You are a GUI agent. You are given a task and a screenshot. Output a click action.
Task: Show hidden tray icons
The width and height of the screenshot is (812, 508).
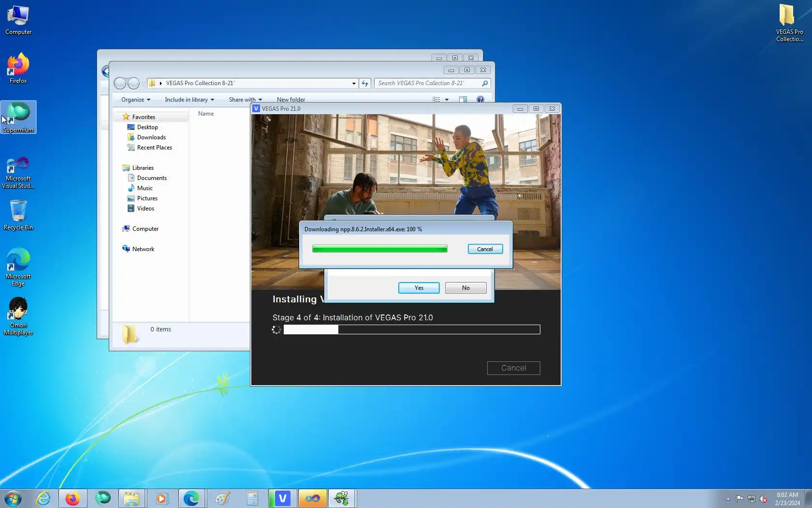coord(728,499)
